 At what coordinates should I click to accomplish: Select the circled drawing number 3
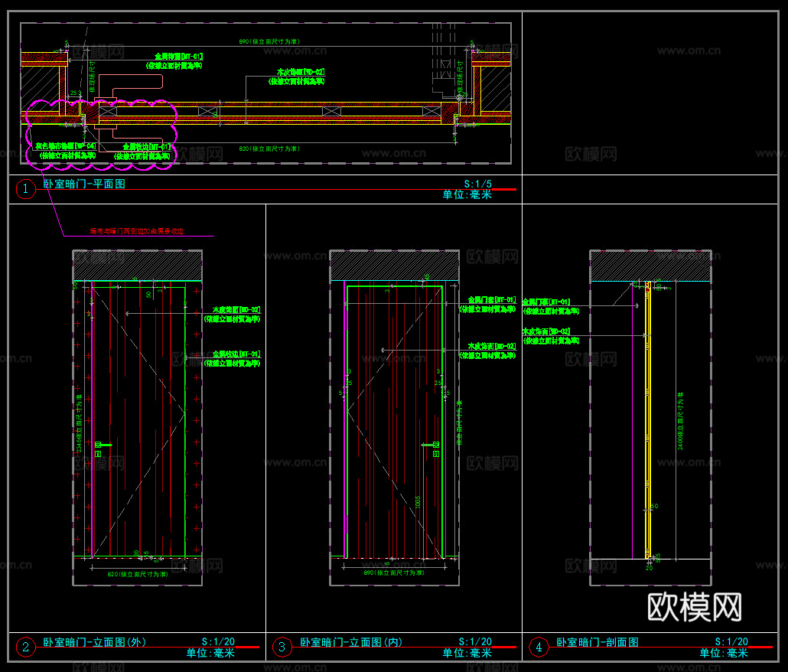click(282, 647)
